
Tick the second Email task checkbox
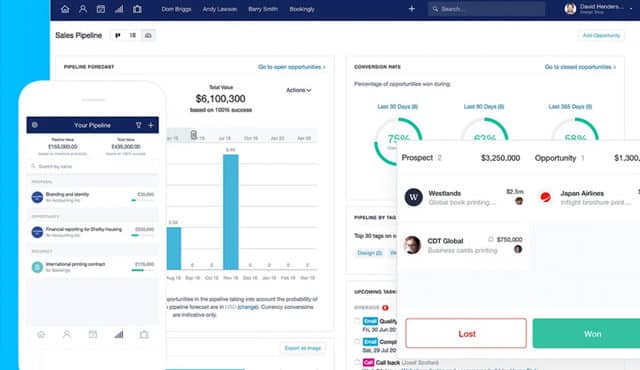[x=357, y=341]
